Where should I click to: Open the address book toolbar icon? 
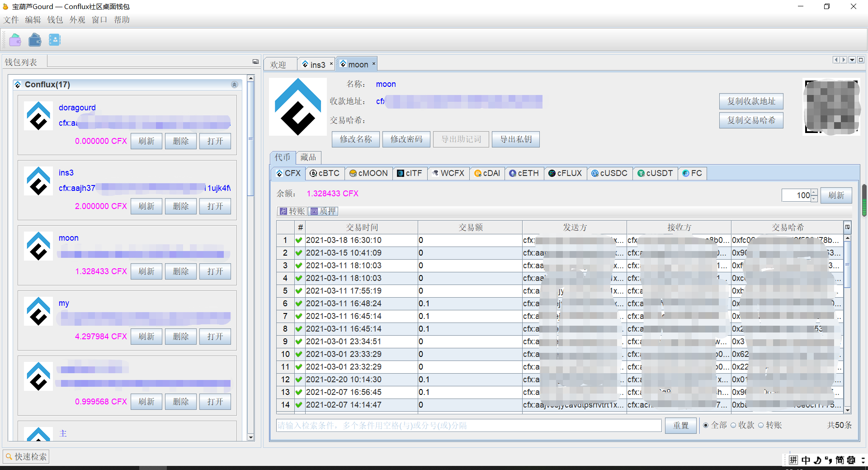(x=55, y=40)
